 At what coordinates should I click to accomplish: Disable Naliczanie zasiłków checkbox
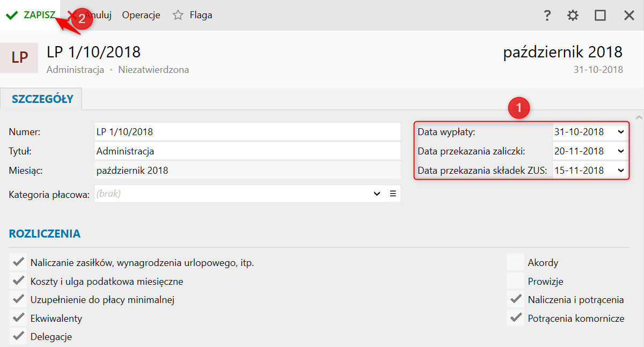(x=19, y=262)
